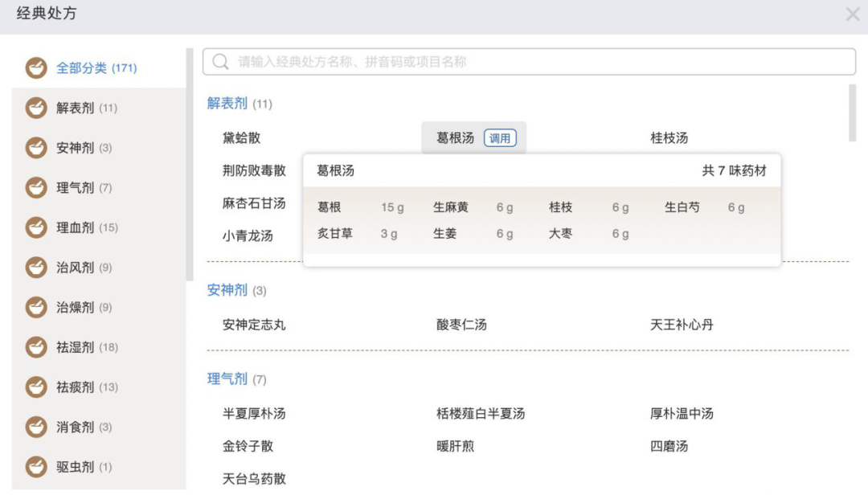
Task: Click the 治风剂 category icon in sidebar
Action: pos(36,268)
